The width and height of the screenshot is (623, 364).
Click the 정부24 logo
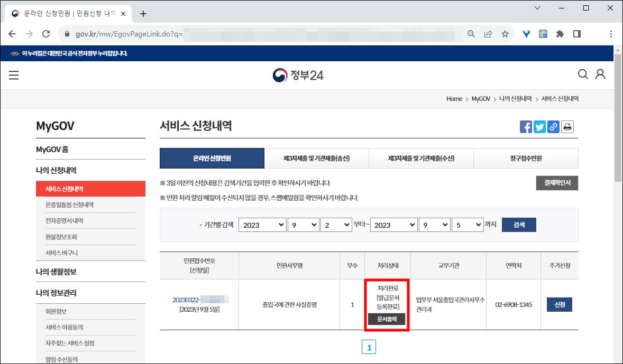[x=299, y=74]
